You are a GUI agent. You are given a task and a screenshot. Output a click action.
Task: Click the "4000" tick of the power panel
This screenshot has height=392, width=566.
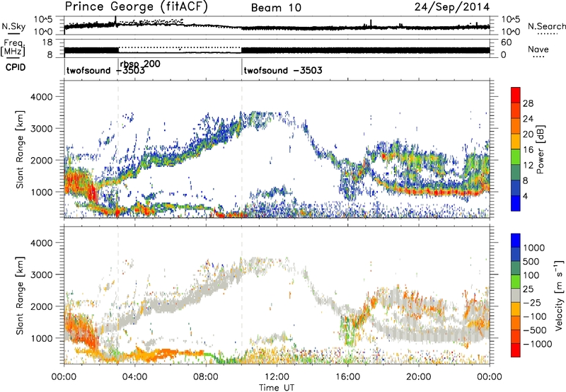point(41,97)
